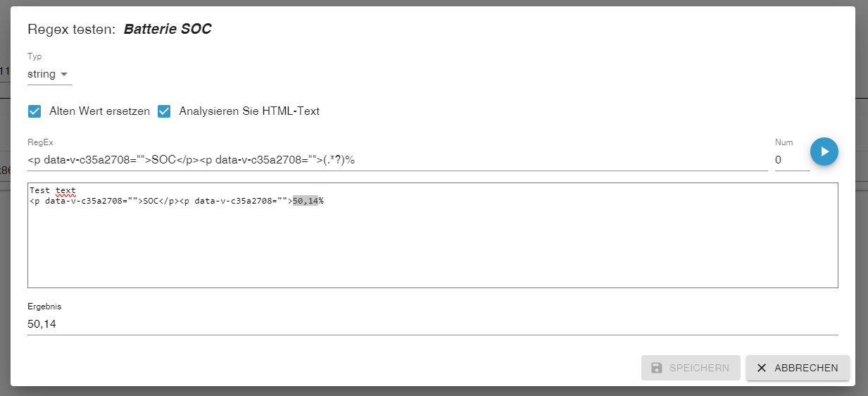Click the X icon in Abbrechen button

coord(762,368)
